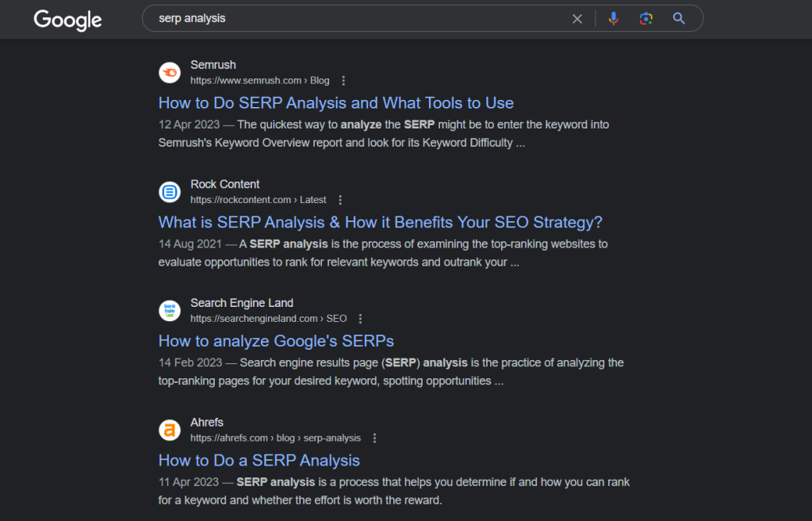This screenshot has height=521, width=812.
Task: Open How to Do a SERP Analysis
Action: click(259, 460)
